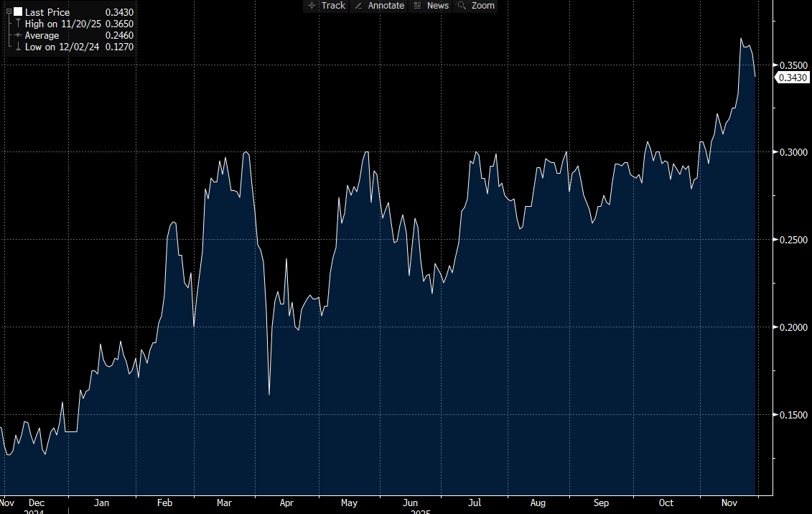Click the 0.3500 price axis label
The height and width of the screenshot is (514, 812).
pyautogui.click(x=792, y=65)
